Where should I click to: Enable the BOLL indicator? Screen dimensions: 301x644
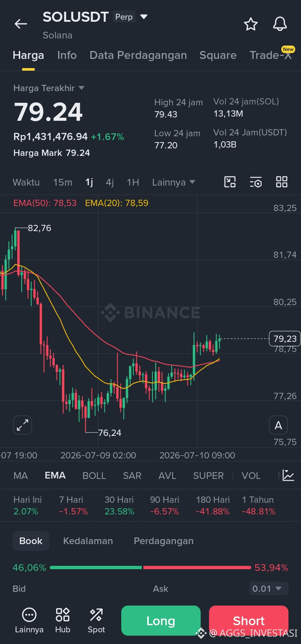click(x=94, y=476)
